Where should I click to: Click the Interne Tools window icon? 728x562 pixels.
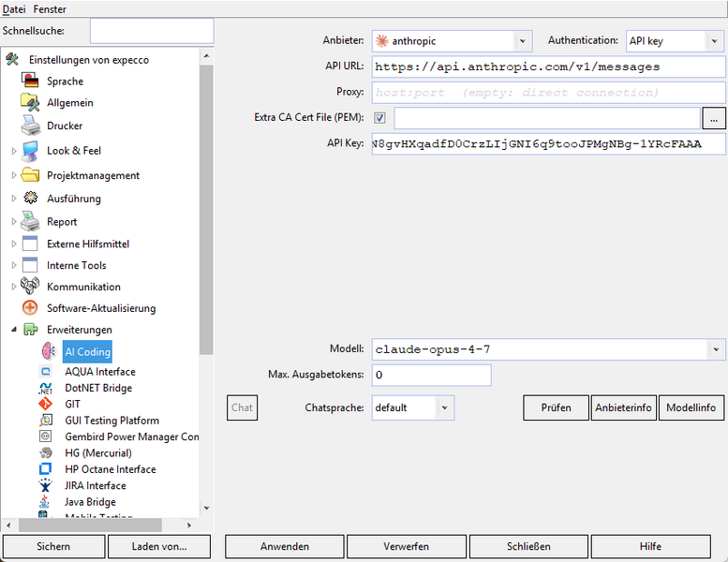coord(30,265)
